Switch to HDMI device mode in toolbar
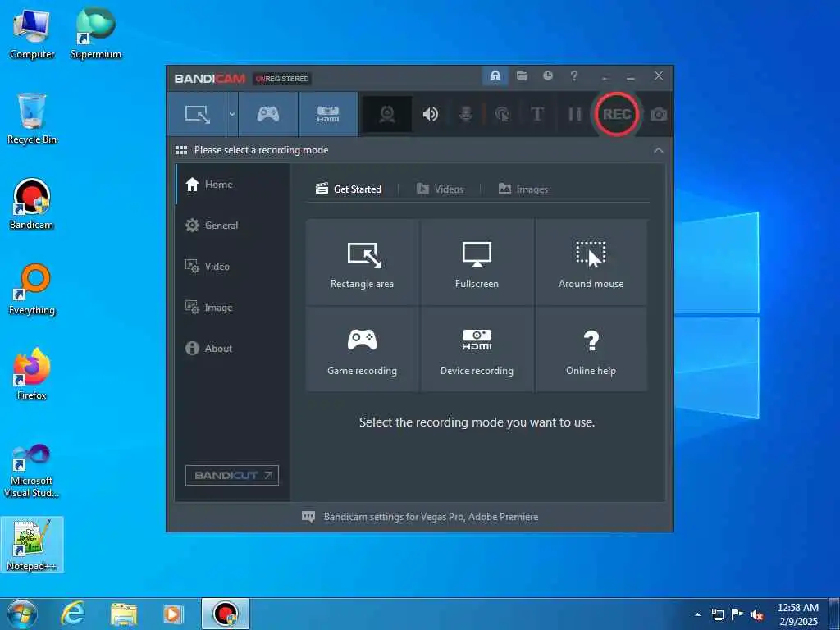 coord(328,114)
